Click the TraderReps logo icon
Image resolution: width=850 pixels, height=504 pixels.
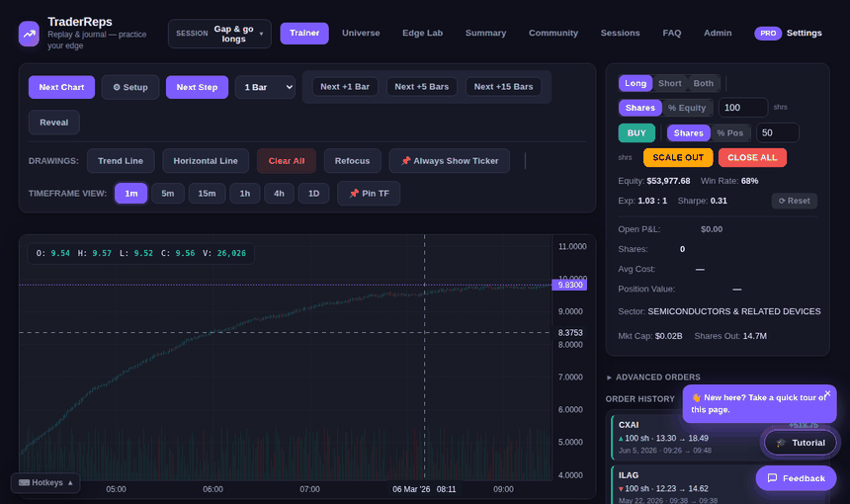click(29, 34)
